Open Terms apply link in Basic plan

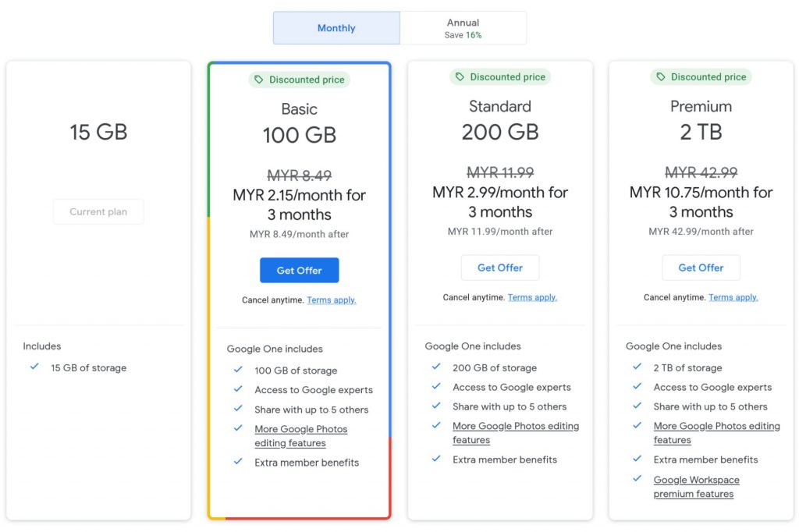(331, 300)
